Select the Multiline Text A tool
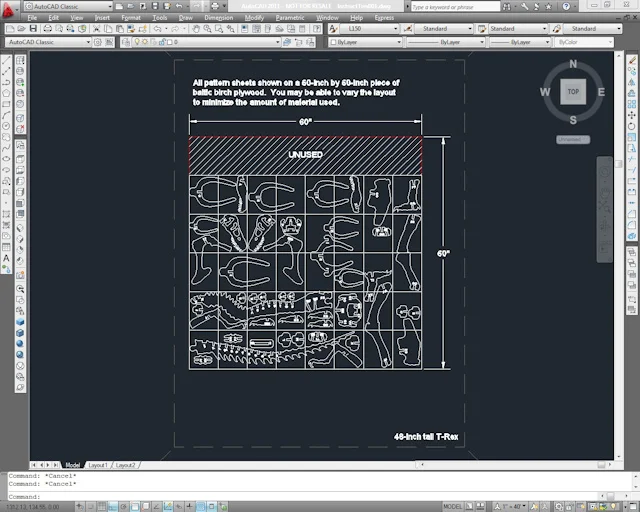This screenshot has height=512, width=640. 6,258
